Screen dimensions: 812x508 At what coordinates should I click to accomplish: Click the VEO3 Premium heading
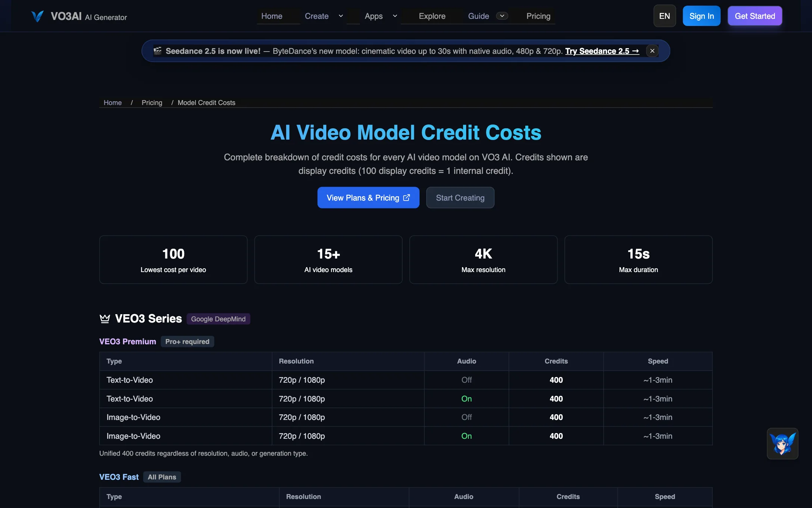point(127,341)
